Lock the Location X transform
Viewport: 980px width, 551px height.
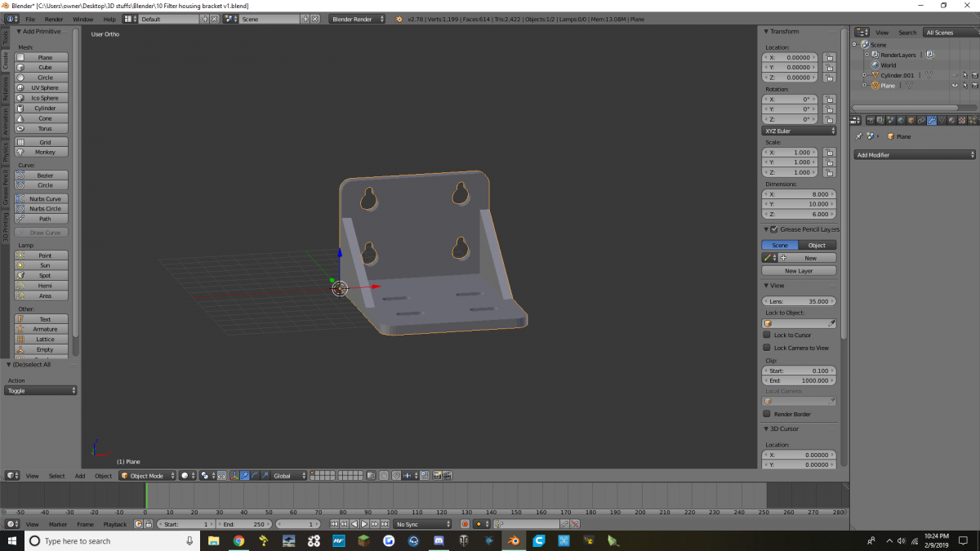829,58
